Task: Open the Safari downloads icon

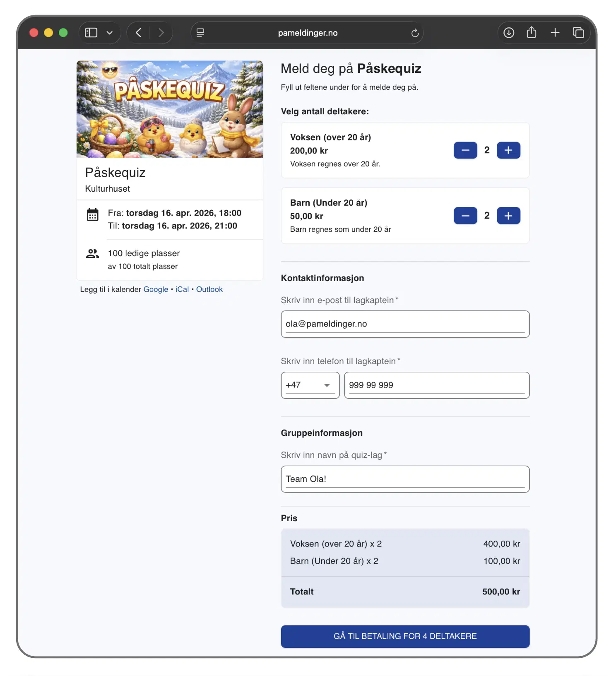Action: pyautogui.click(x=509, y=33)
